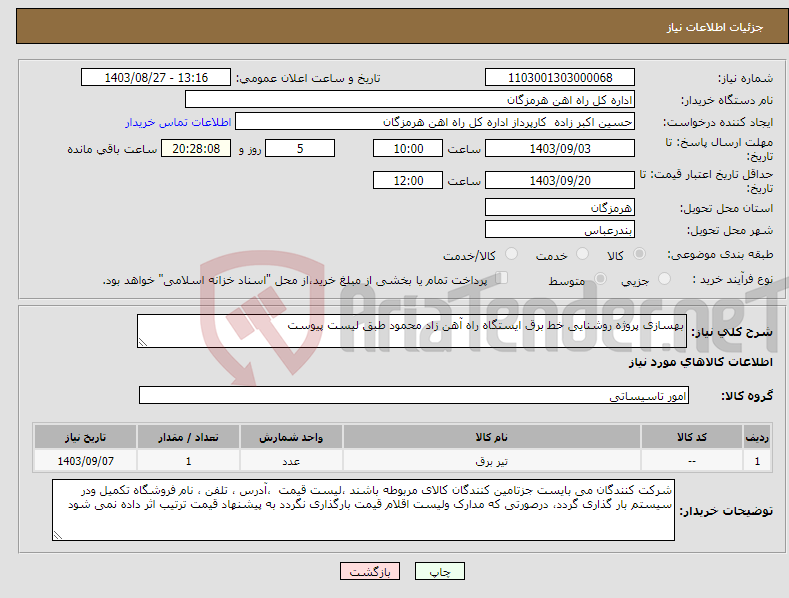Toggle the Islamic treasury bonds payment checkbox
Image resolution: width=789 pixels, height=598 pixels.
click(x=502, y=278)
